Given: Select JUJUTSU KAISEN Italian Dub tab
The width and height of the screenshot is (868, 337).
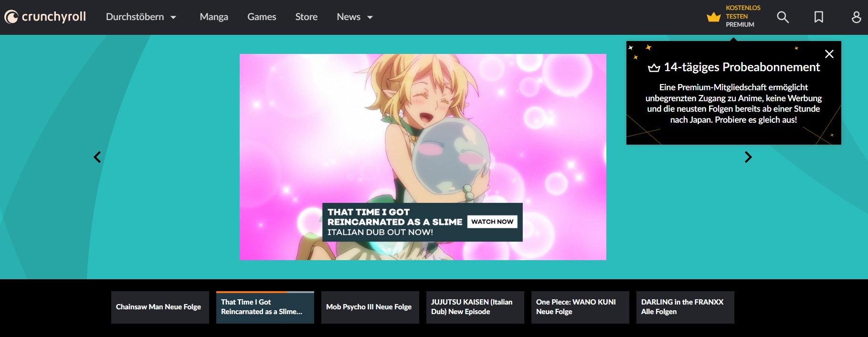Looking at the screenshot, I should click(x=475, y=307).
